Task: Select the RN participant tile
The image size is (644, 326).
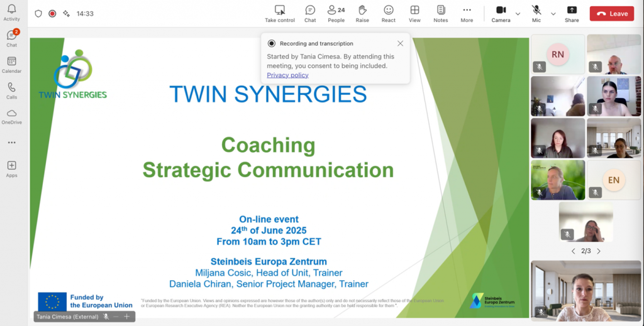Action: [558, 54]
